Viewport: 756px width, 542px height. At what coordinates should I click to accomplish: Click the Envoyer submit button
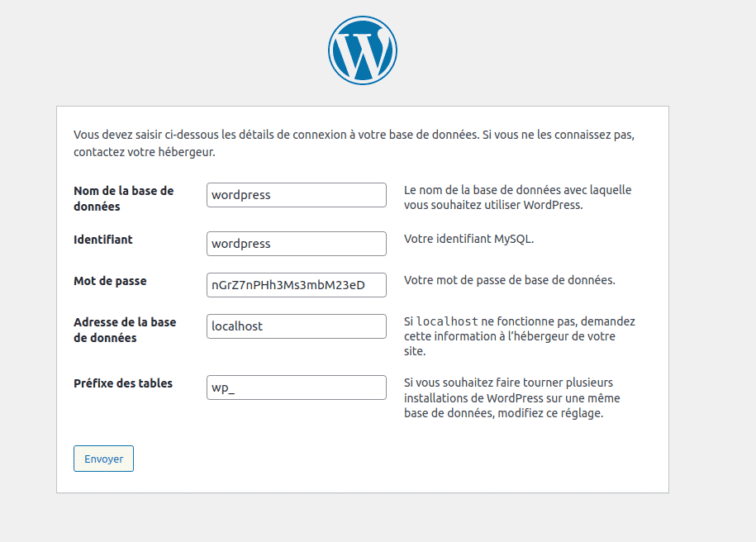pos(102,459)
